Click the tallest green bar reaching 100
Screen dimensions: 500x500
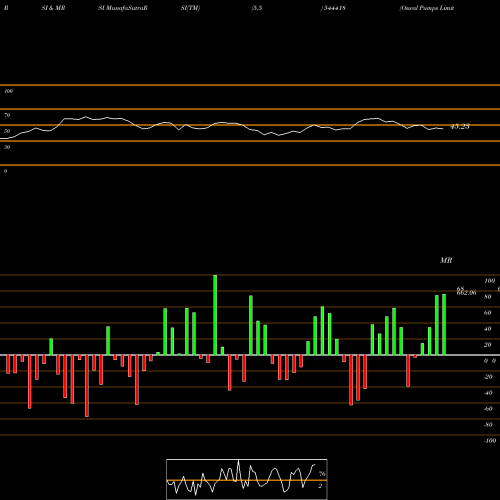(215, 315)
